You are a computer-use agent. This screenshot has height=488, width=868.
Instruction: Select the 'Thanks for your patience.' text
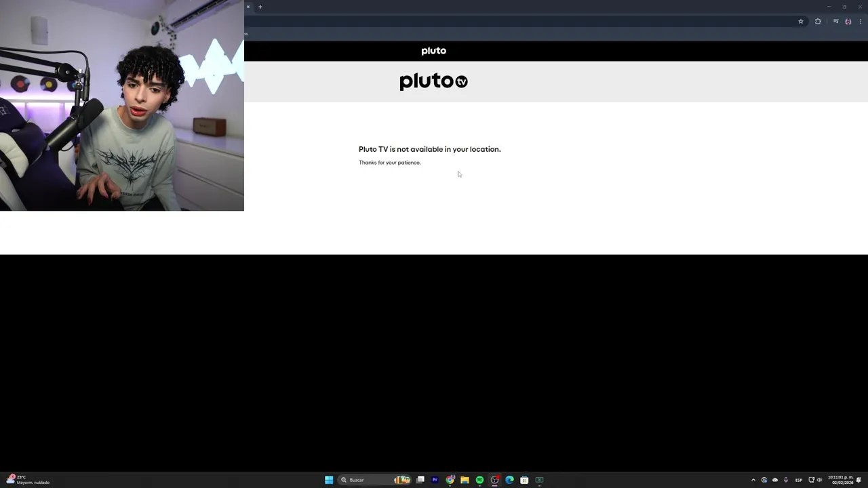point(390,163)
